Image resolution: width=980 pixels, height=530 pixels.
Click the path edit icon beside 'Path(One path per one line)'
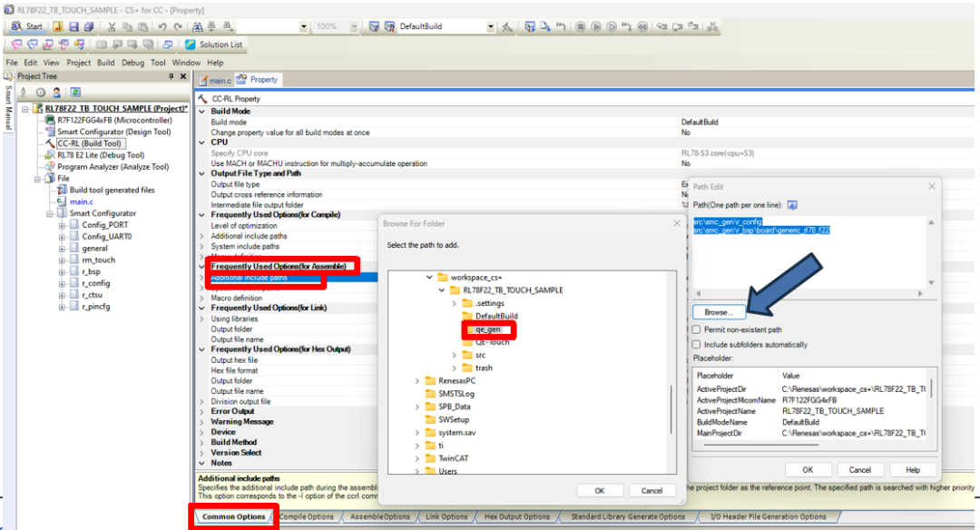coord(792,205)
